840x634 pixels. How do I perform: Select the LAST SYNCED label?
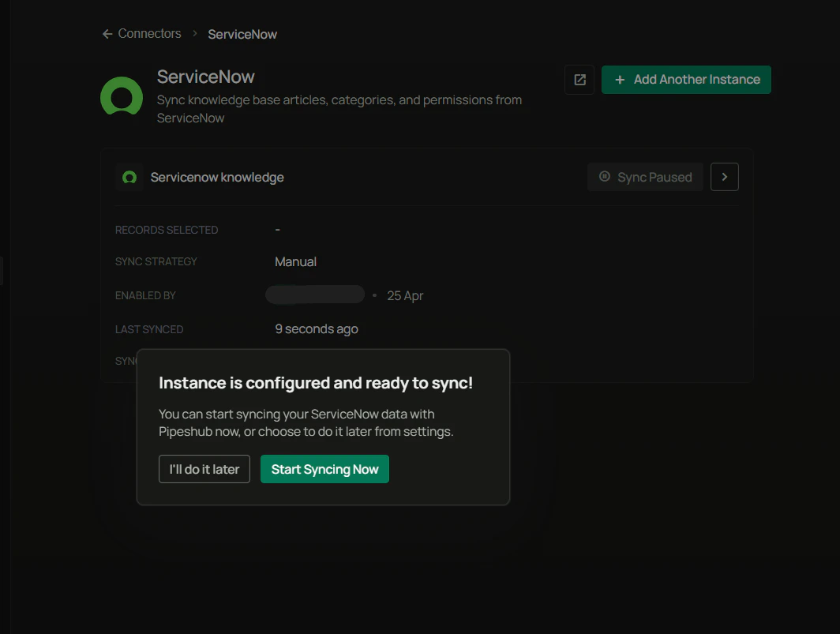149,329
